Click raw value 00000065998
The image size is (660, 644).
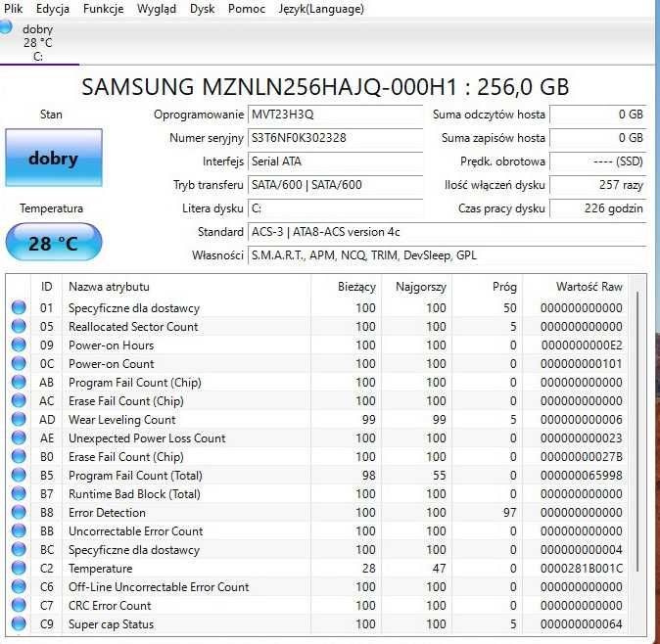(x=582, y=476)
